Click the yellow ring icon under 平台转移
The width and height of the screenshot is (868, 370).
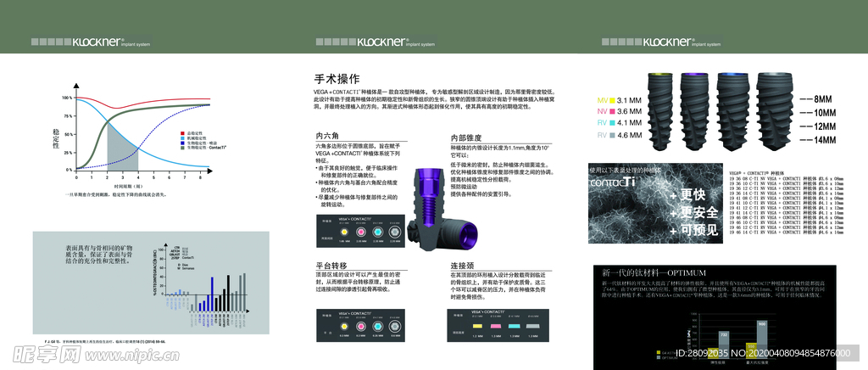(344, 325)
